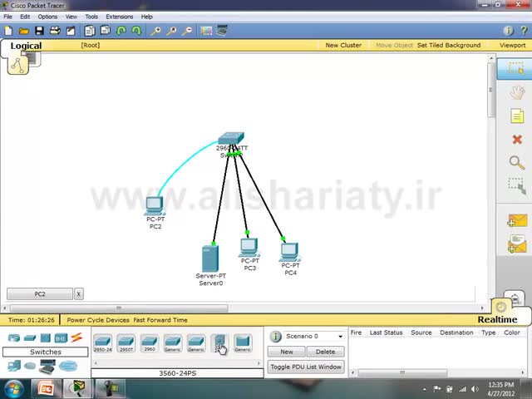Select the End Devices category
The height and width of the screenshot is (399, 532).
[x=14, y=366]
